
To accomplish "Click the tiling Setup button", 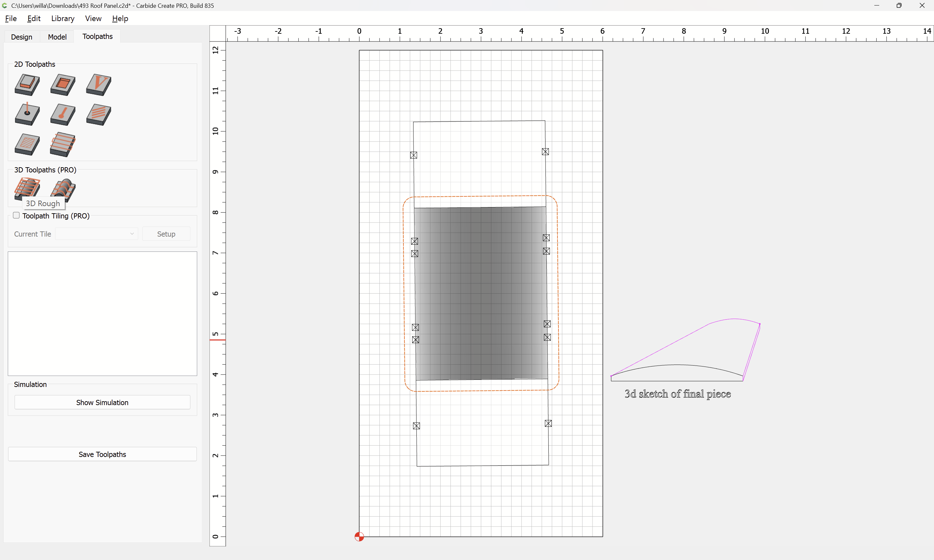I will click(166, 234).
